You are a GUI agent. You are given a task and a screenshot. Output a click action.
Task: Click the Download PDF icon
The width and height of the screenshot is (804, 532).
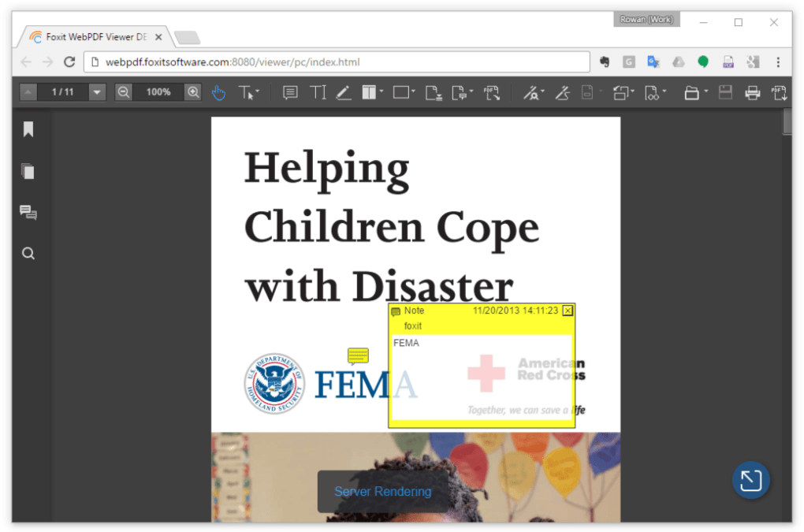tap(779, 93)
